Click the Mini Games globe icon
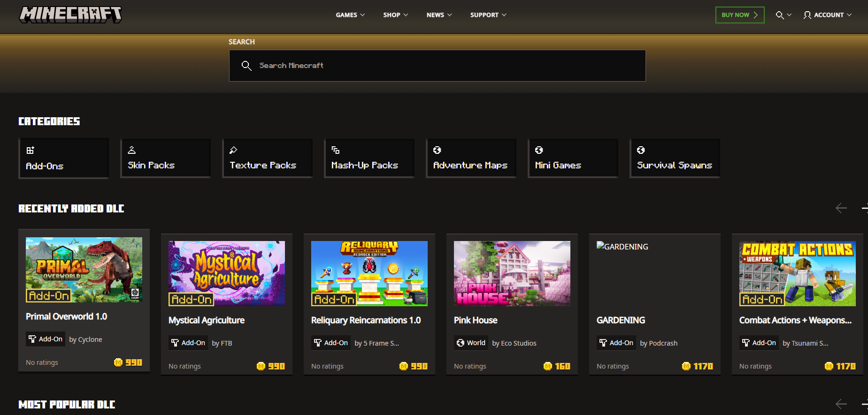This screenshot has height=415, width=868. [539, 150]
